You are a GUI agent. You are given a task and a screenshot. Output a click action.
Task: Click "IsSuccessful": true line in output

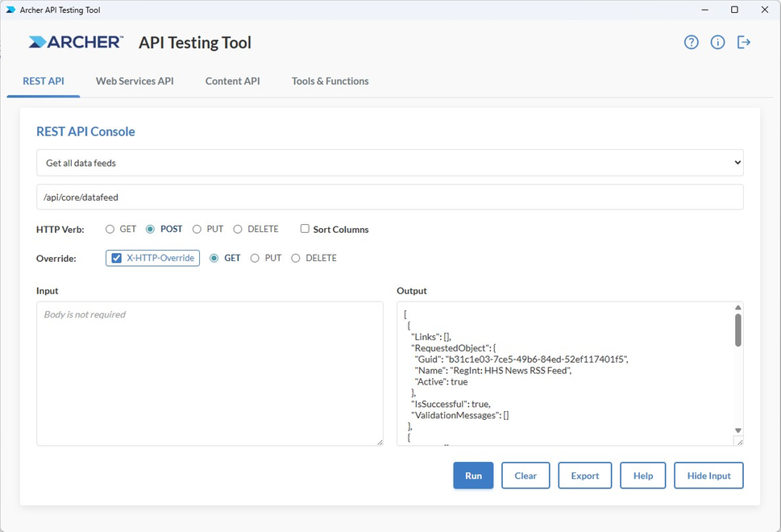[x=451, y=404]
